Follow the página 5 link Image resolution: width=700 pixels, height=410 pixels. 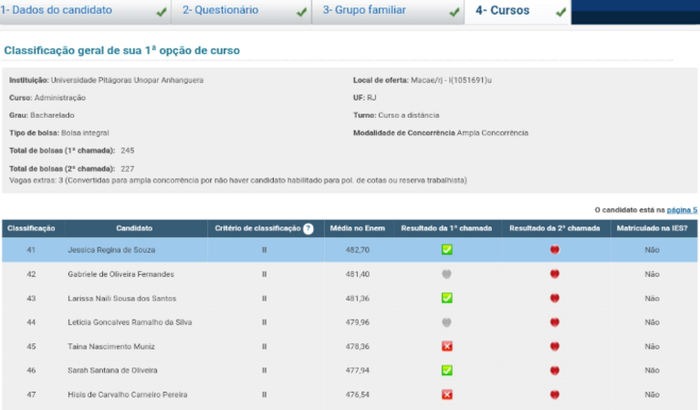681,210
